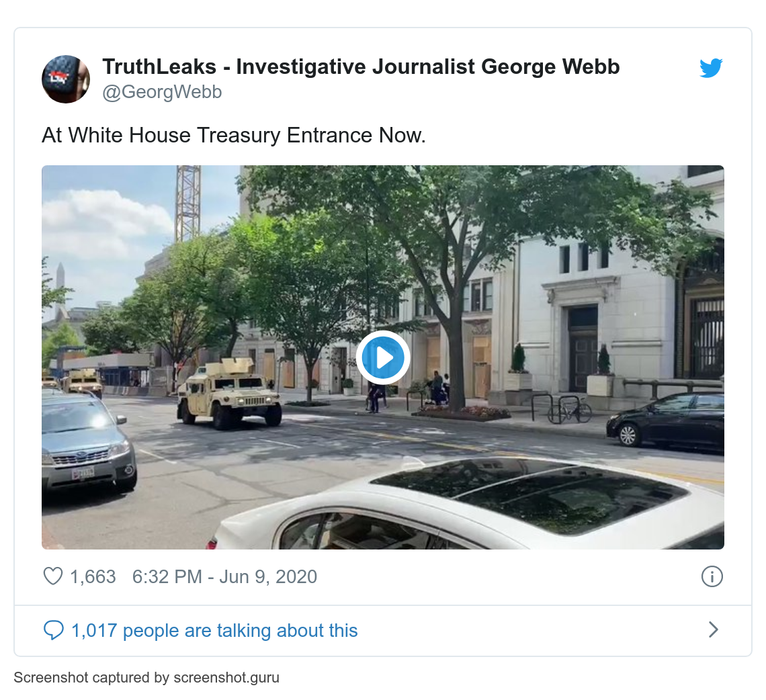Click the bicycle rack in video frame
The image size is (766, 700).
click(561, 409)
